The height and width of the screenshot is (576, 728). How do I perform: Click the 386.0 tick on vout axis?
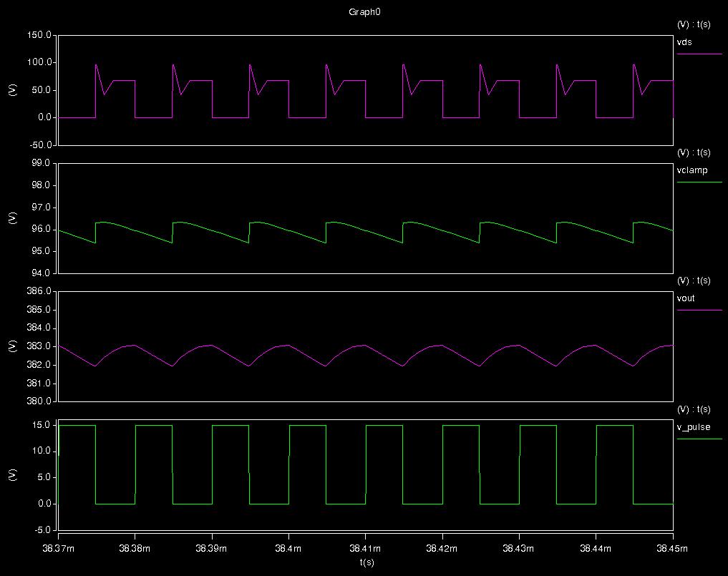pos(39,291)
